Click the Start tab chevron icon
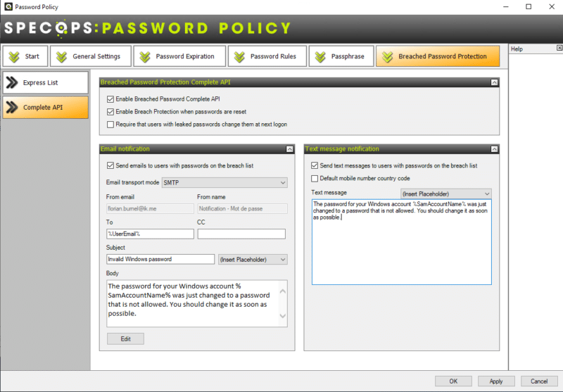The image size is (563, 392). click(14, 57)
